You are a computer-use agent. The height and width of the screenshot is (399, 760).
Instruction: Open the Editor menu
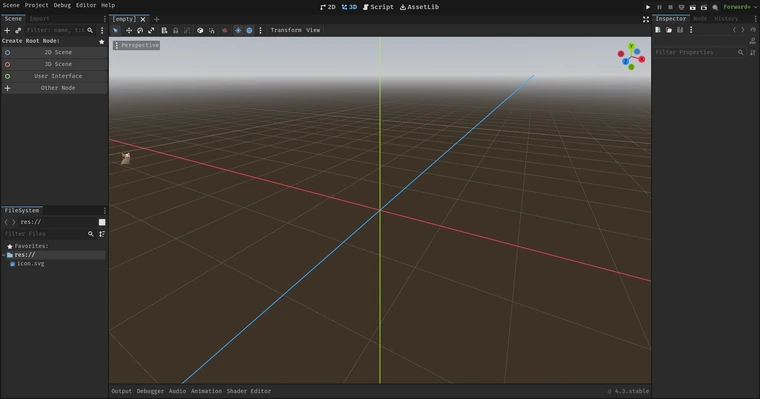click(86, 5)
